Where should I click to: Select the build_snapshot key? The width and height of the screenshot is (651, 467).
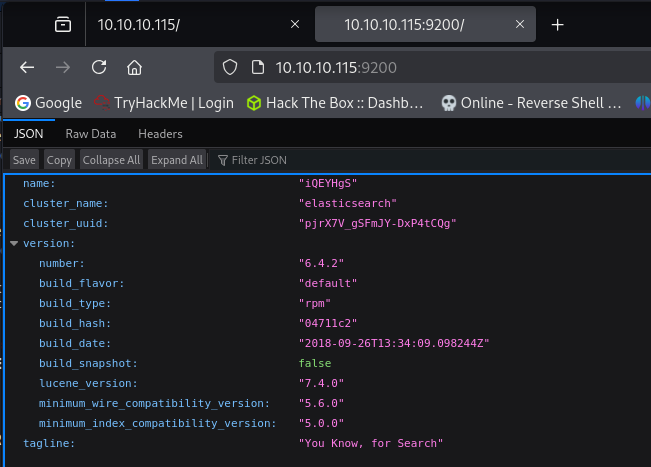coord(88,363)
